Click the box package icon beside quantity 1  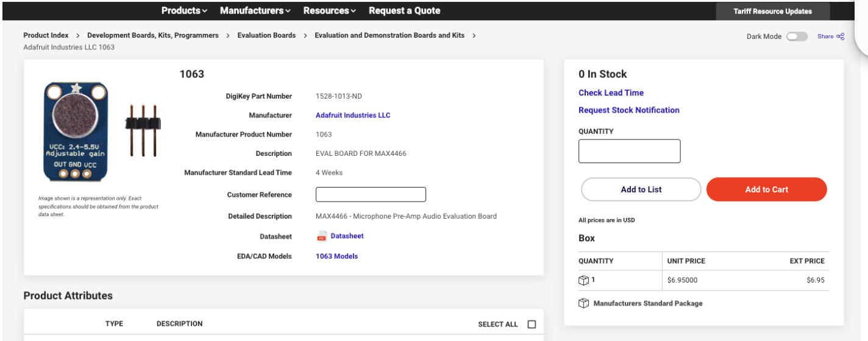click(583, 280)
